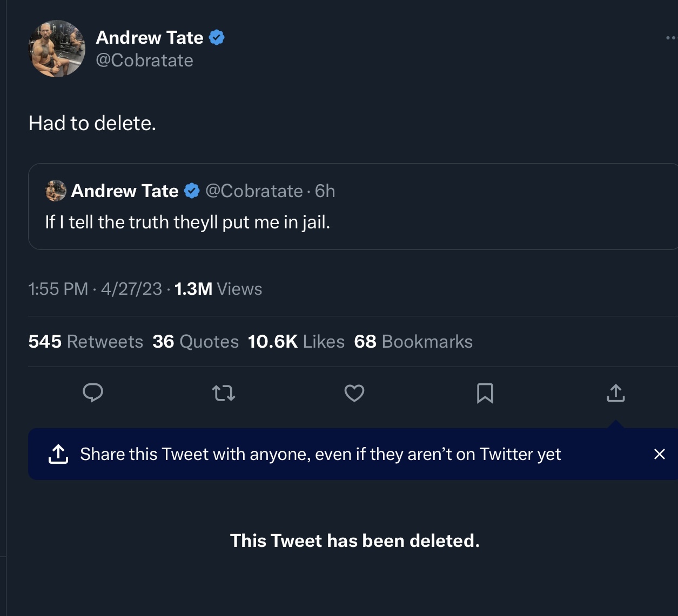The width and height of the screenshot is (678, 616).
Task: Open the 1.3M Views analytics
Action: [217, 289]
